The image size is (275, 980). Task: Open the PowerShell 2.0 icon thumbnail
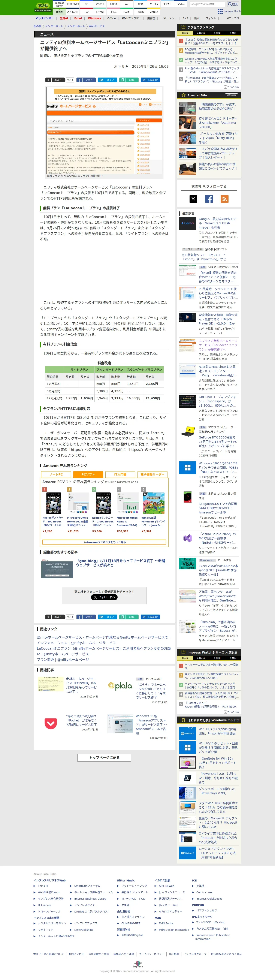(188, 778)
